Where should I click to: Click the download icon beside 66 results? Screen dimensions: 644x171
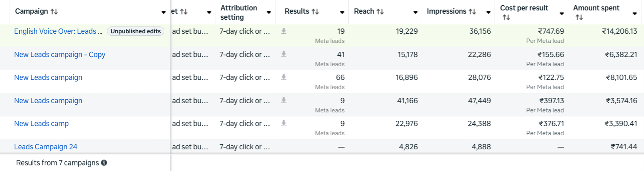tap(284, 77)
